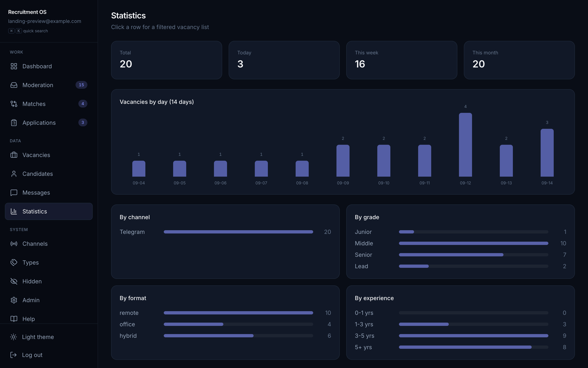The image size is (588, 368).
Task: Click the Admin gear icon
Action: (14, 300)
